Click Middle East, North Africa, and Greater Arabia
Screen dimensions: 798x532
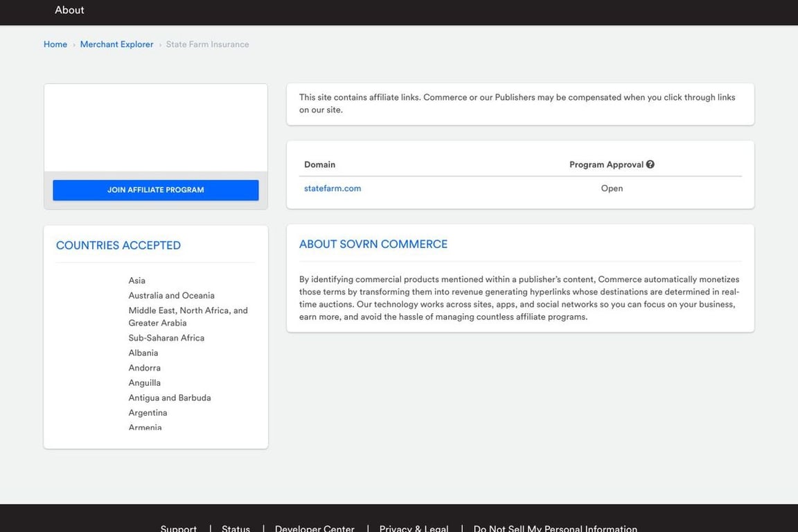(x=188, y=317)
